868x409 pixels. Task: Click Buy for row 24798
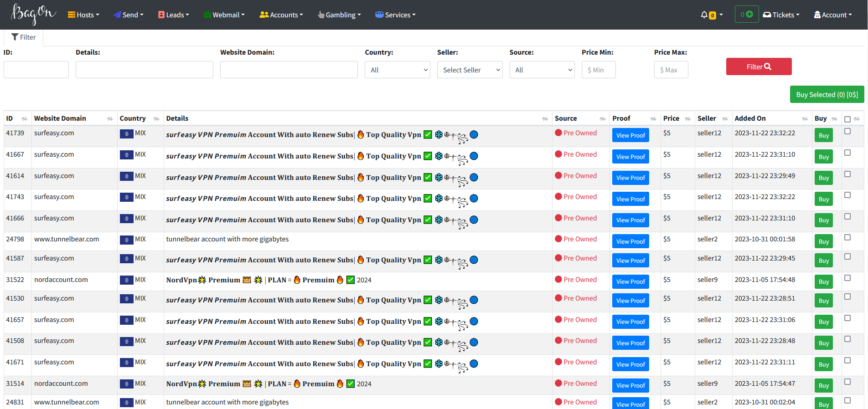point(823,241)
